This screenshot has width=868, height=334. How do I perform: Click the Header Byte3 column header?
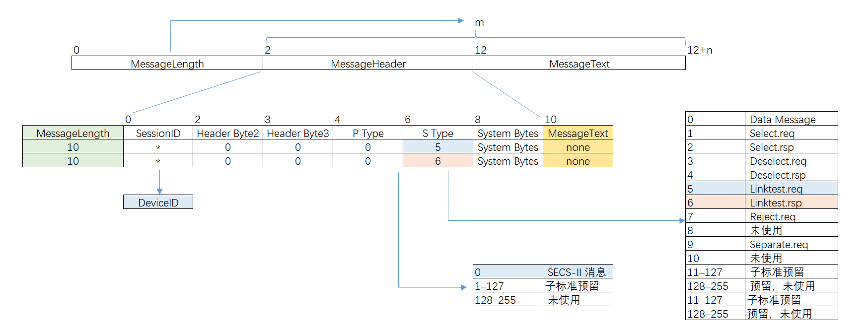[297, 133]
